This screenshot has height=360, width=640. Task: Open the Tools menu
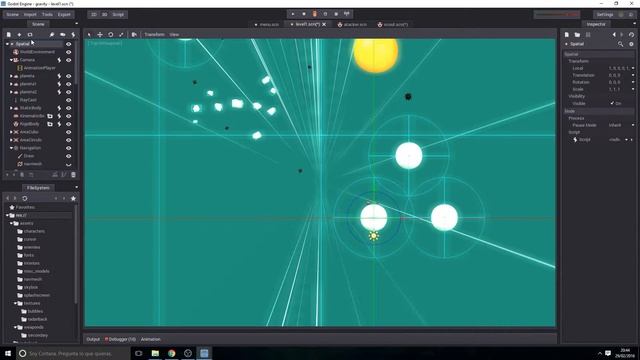click(47, 14)
